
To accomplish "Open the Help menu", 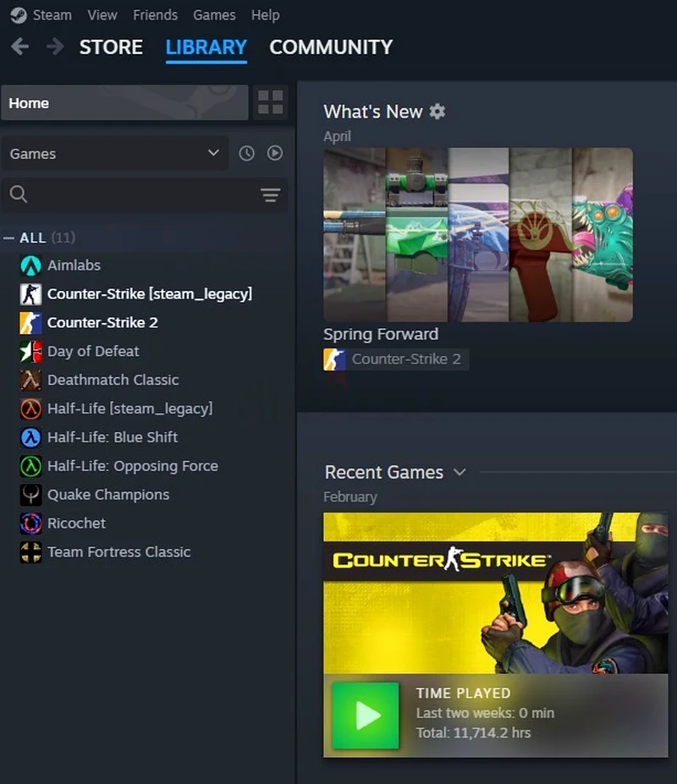I will [265, 15].
